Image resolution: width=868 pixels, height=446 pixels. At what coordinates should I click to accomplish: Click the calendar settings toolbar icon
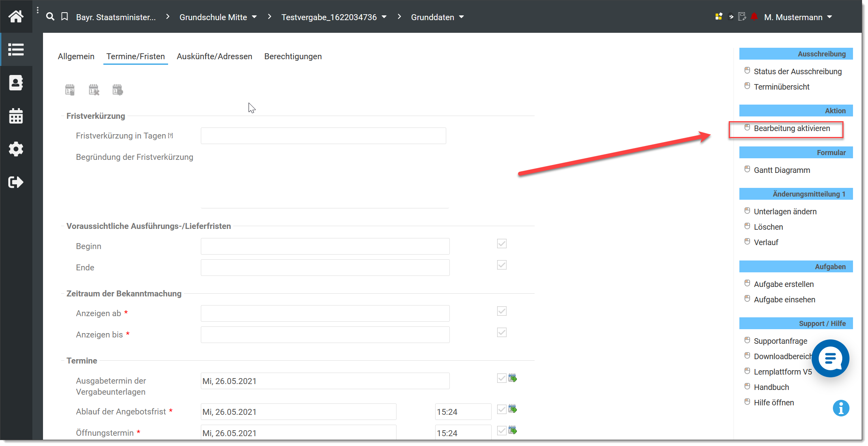(118, 90)
